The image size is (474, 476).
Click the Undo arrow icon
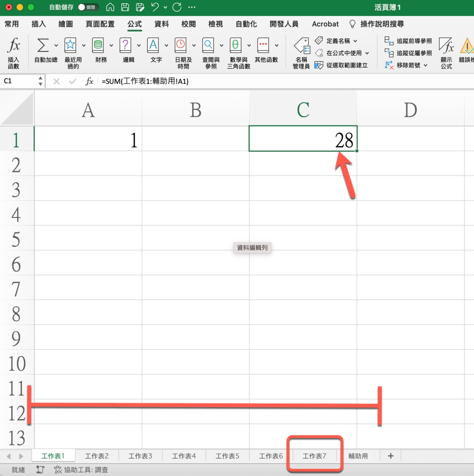pos(155,7)
